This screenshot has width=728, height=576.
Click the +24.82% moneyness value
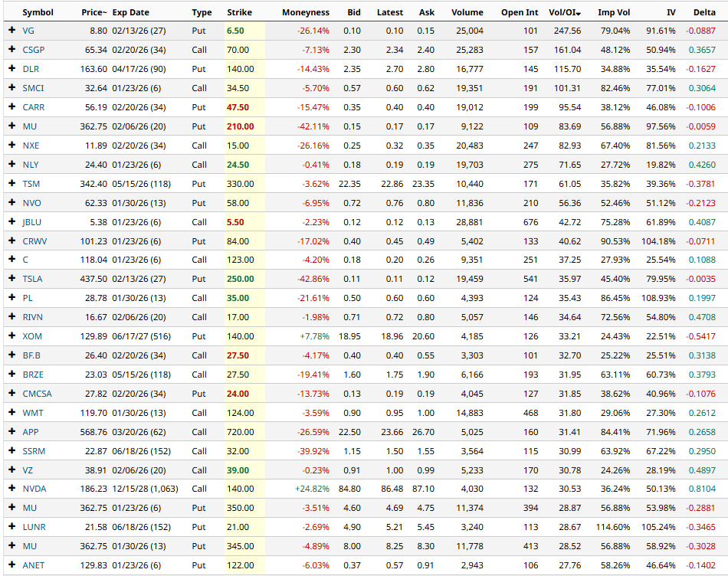312,489
